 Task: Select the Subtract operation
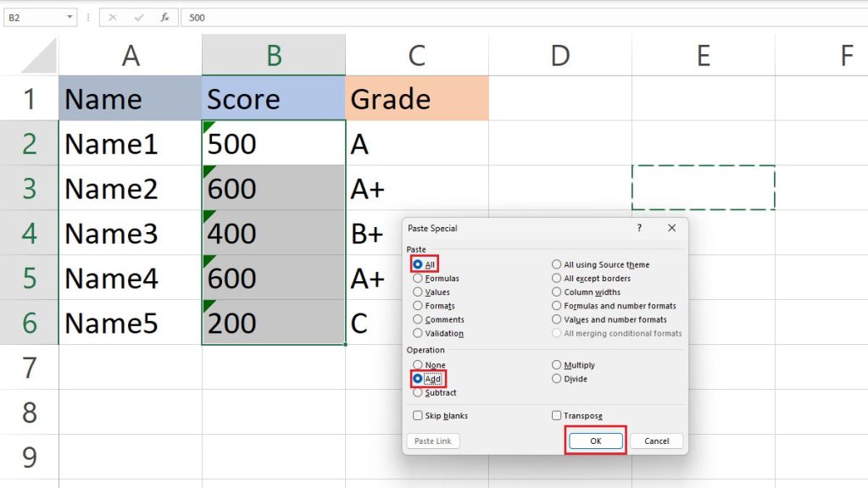pos(417,393)
